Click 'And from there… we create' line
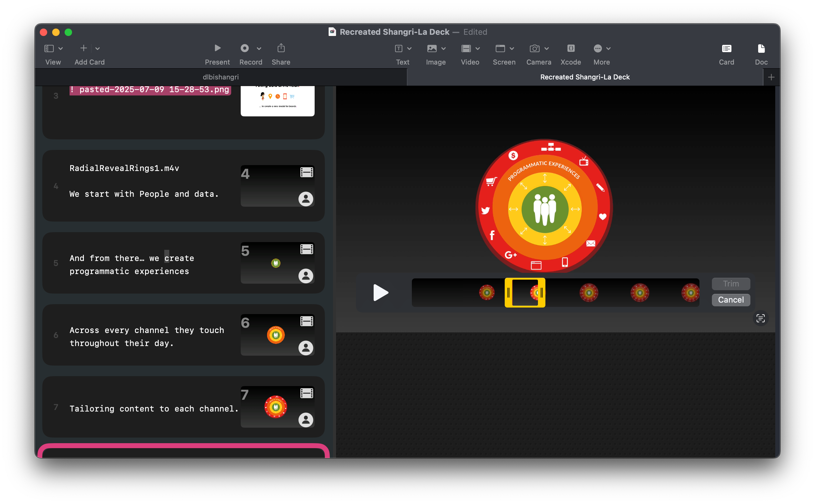815x504 pixels. point(132,258)
